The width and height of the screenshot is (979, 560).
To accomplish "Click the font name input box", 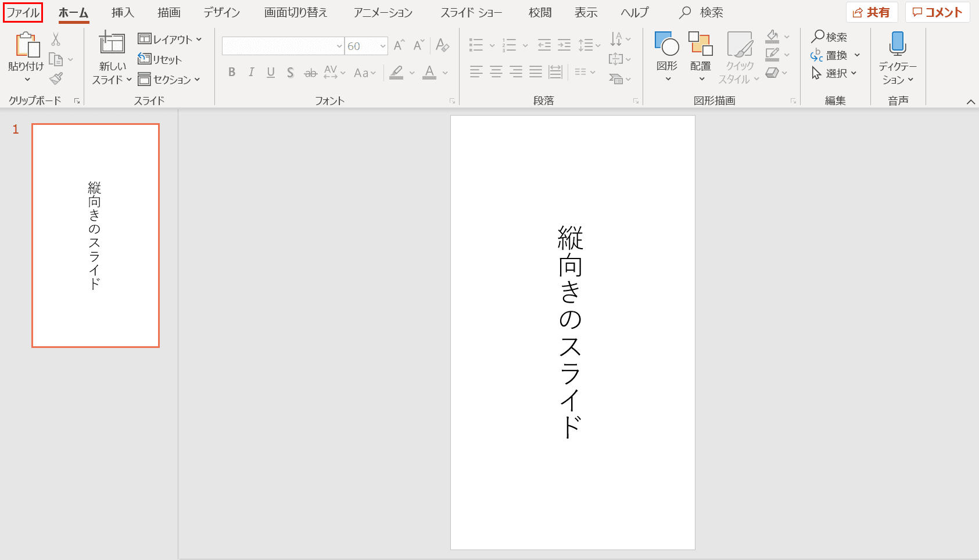I will [x=283, y=46].
